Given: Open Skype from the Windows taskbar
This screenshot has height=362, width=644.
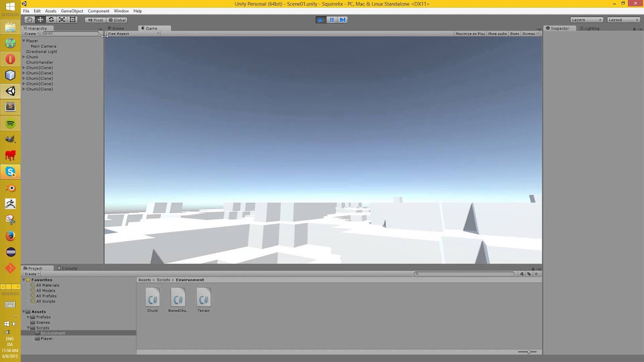Looking at the screenshot, I should pos(11,172).
